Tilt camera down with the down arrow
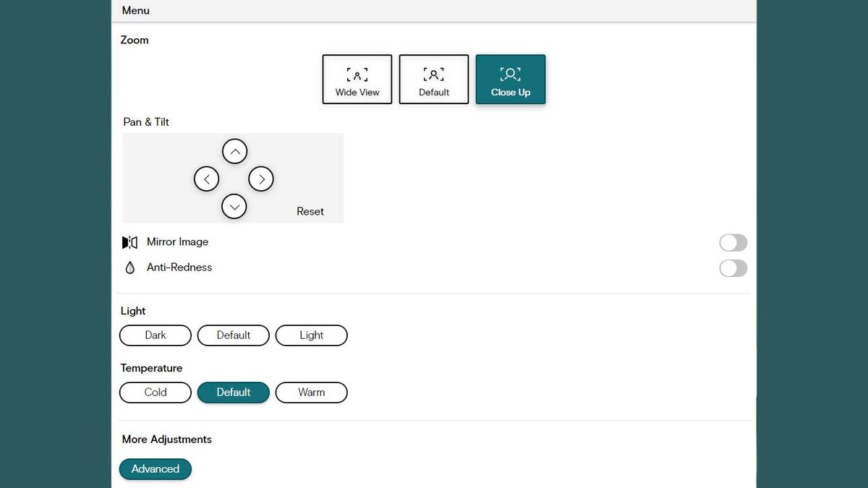This screenshot has width=868, height=488. point(234,206)
